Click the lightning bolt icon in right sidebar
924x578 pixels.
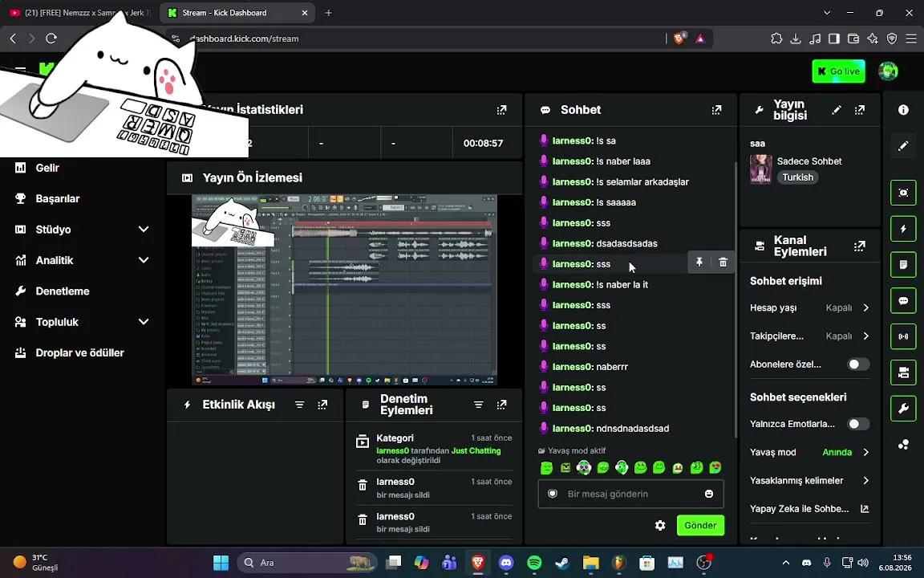(x=903, y=229)
